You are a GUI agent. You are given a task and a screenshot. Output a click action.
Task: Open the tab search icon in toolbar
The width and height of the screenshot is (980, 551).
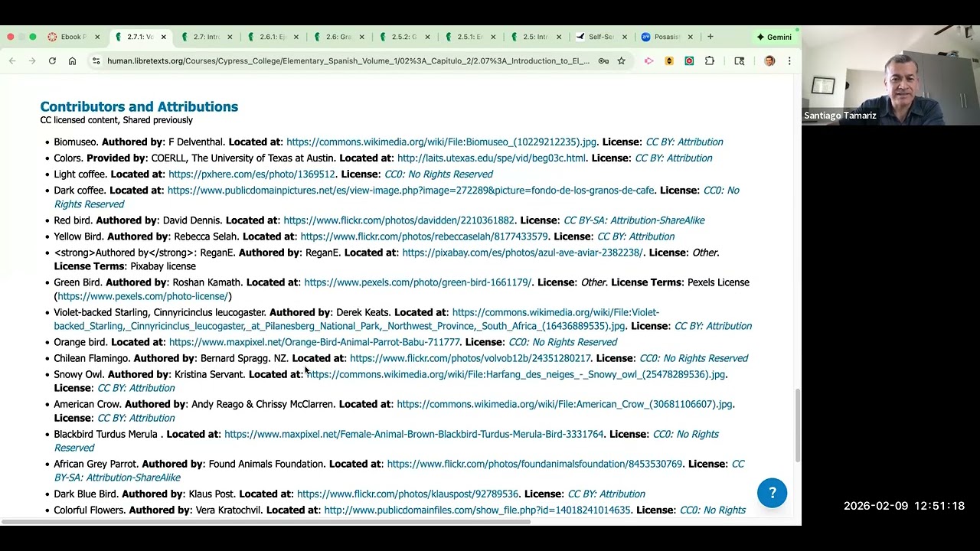click(740, 61)
